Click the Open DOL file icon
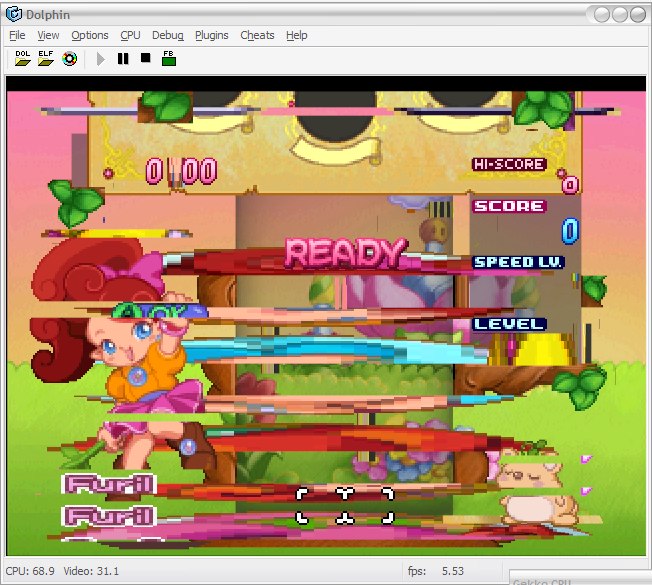 coord(22,58)
